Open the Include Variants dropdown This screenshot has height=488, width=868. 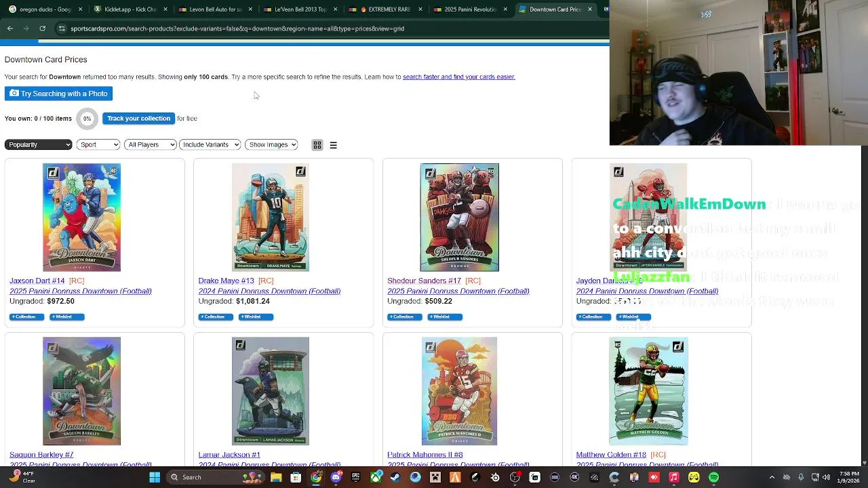click(x=210, y=144)
